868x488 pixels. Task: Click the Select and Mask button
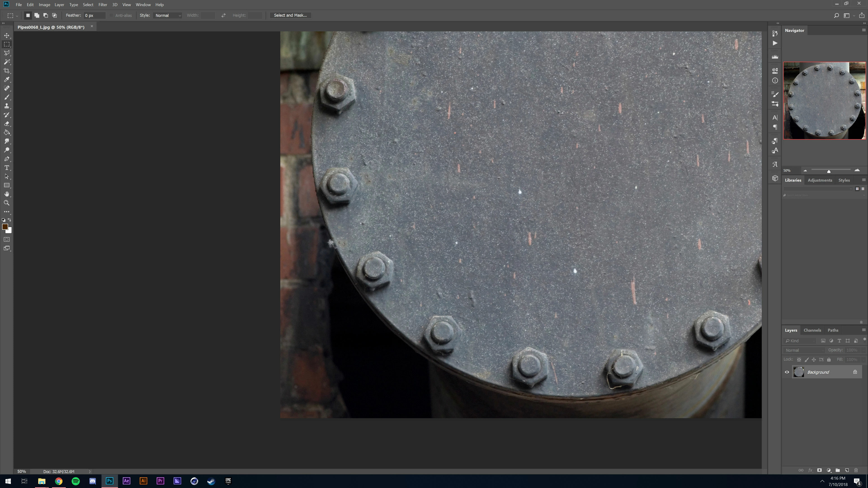290,16
